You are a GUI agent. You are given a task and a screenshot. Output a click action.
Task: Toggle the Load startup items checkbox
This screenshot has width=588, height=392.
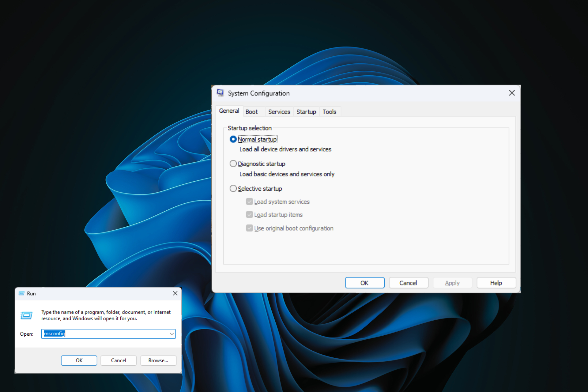click(x=249, y=215)
